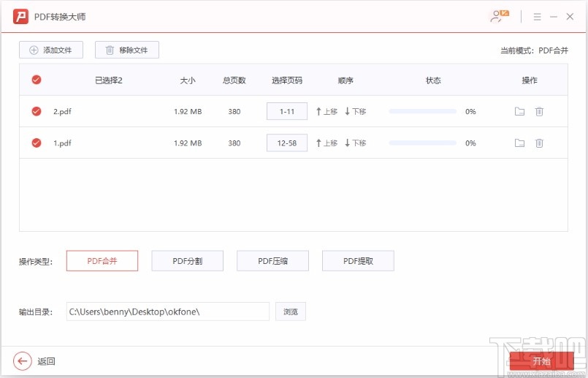Click the 2.pdf progress bar
The image size is (588, 378).
(423, 111)
